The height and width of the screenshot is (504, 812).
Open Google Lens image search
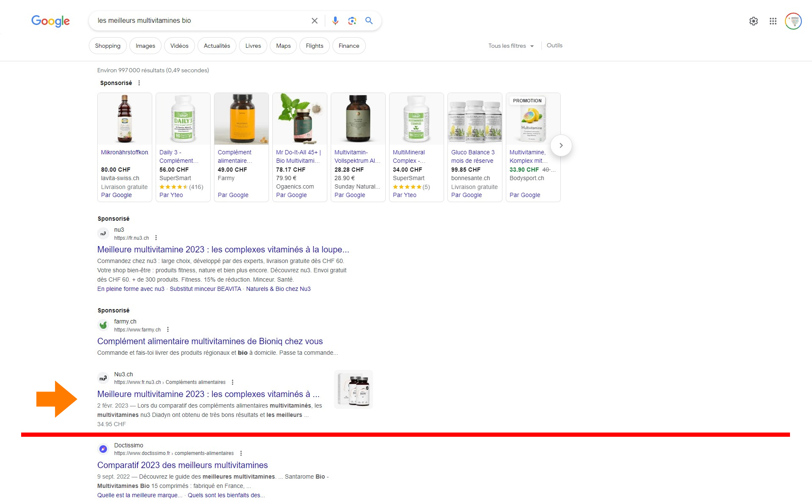coord(352,21)
